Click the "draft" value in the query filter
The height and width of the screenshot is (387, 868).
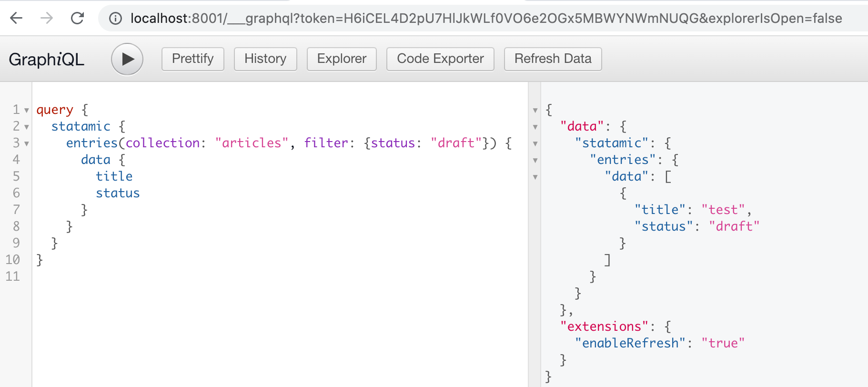(456, 143)
